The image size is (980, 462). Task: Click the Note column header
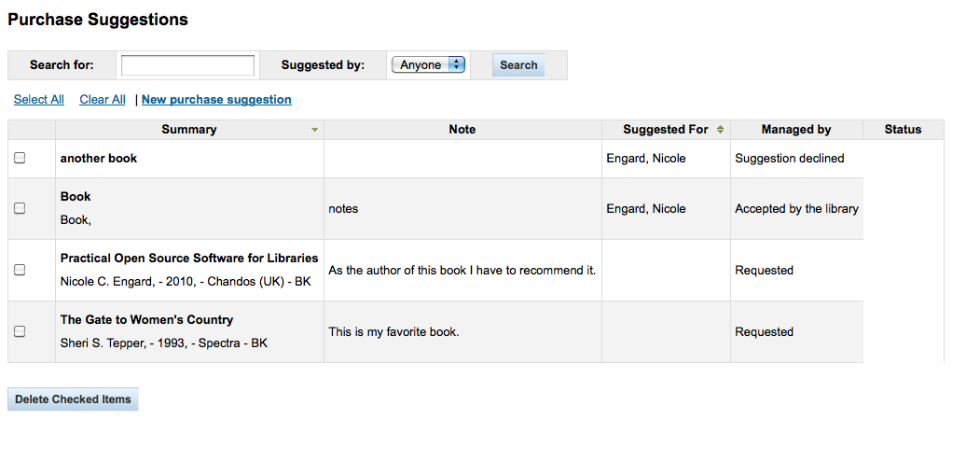462,130
